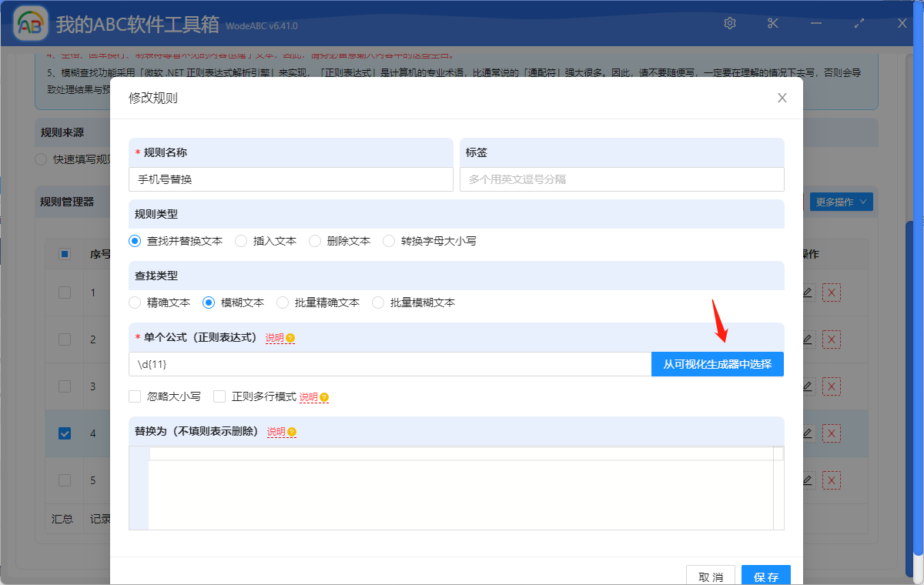
Task: Edit rule 4 using the pencil icon
Action: (x=807, y=433)
